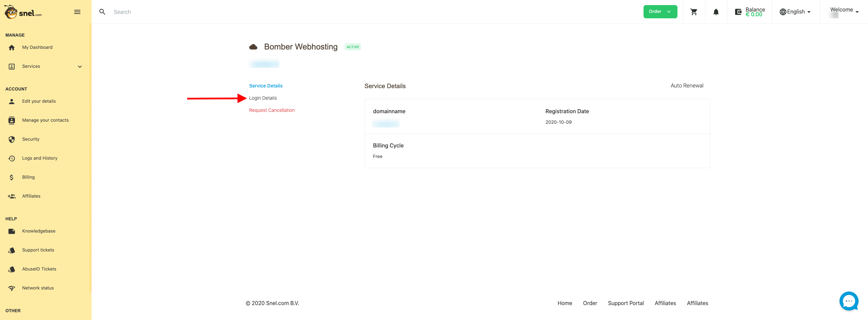Click the Services sidebar icon

[12, 66]
